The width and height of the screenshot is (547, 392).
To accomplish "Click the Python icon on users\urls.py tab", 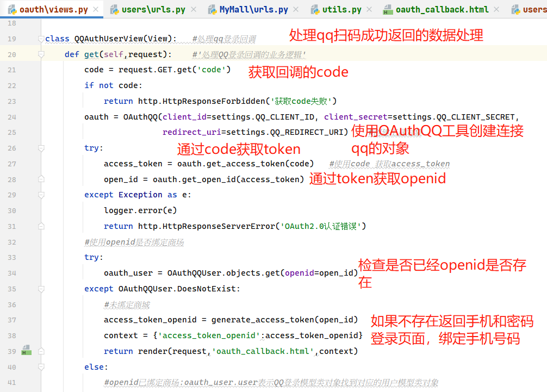I will coord(114,10).
